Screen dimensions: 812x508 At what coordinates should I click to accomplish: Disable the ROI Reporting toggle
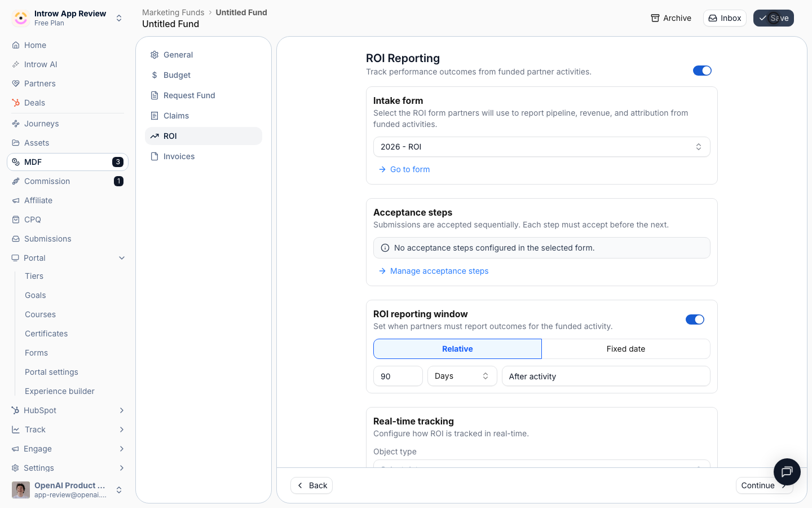click(x=702, y=71)
